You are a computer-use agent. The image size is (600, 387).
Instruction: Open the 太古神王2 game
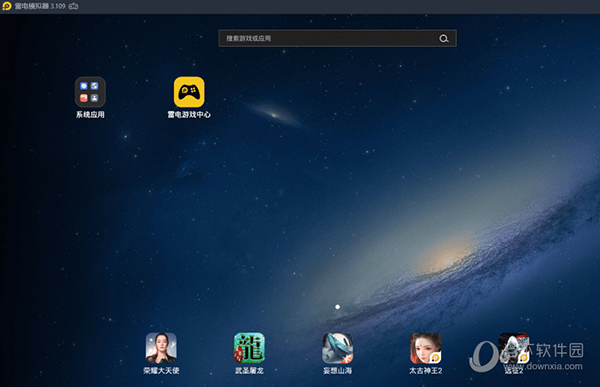426,348
